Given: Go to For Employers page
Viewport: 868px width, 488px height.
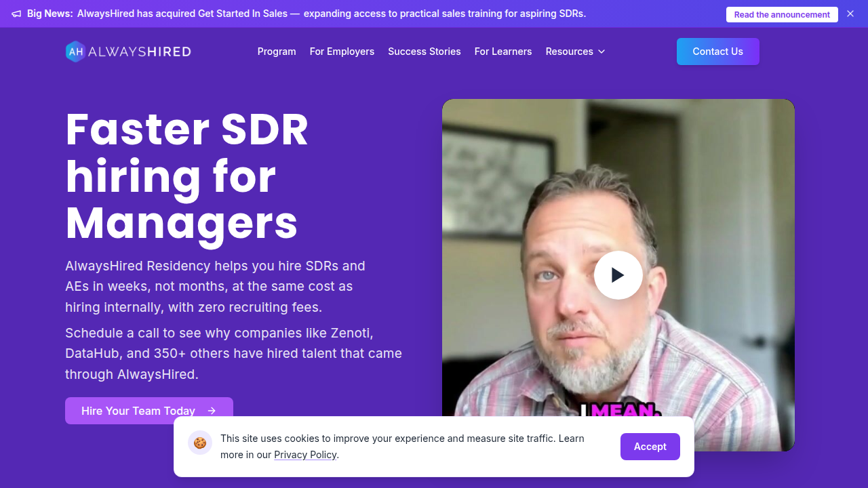Looking at the screenshot, I should point(342,52).
